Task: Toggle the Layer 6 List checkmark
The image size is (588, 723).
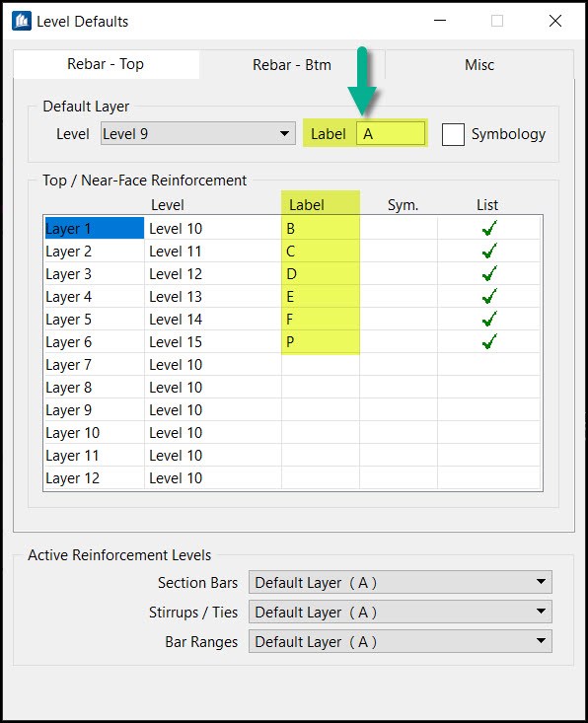Action: click(x=489, y=341)
